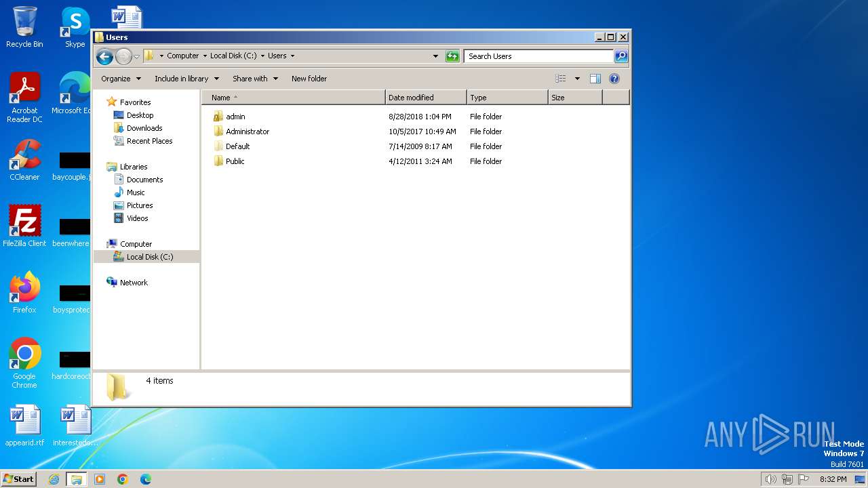
Task: Open the address bar history dropdown
Action: 435,56
